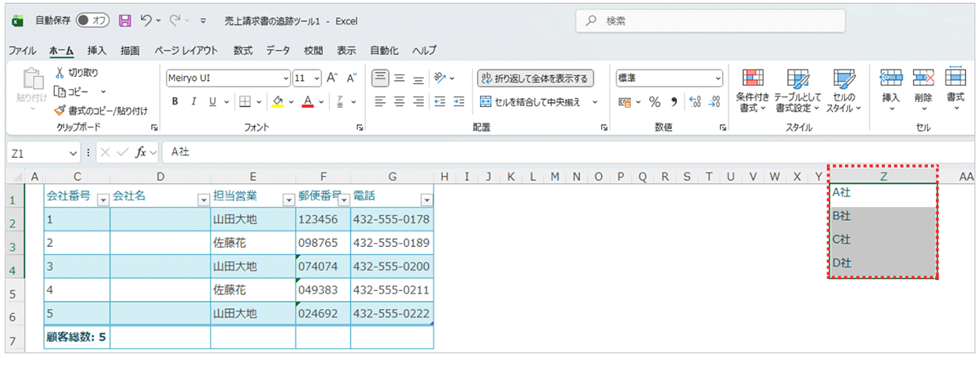This screenshot has width=980, height=368.
Task: Click the Save floppy disk icon
Action: pos(125,20)
